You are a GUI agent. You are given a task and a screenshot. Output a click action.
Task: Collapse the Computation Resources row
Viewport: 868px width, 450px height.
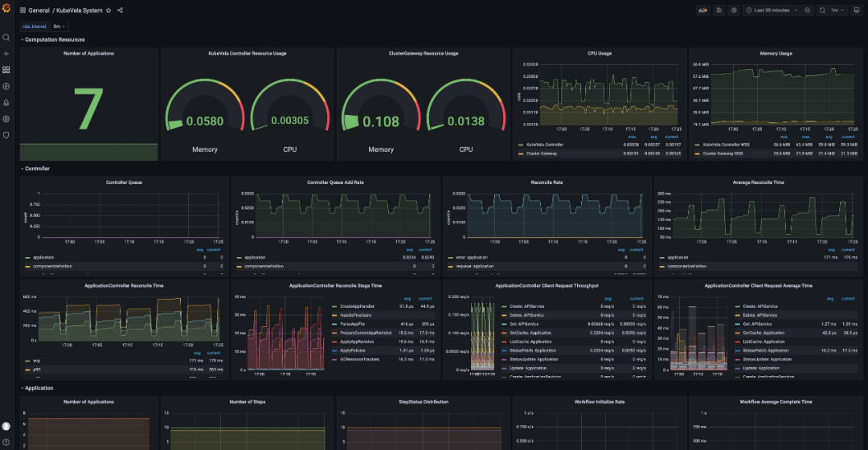tap(55, 39)
